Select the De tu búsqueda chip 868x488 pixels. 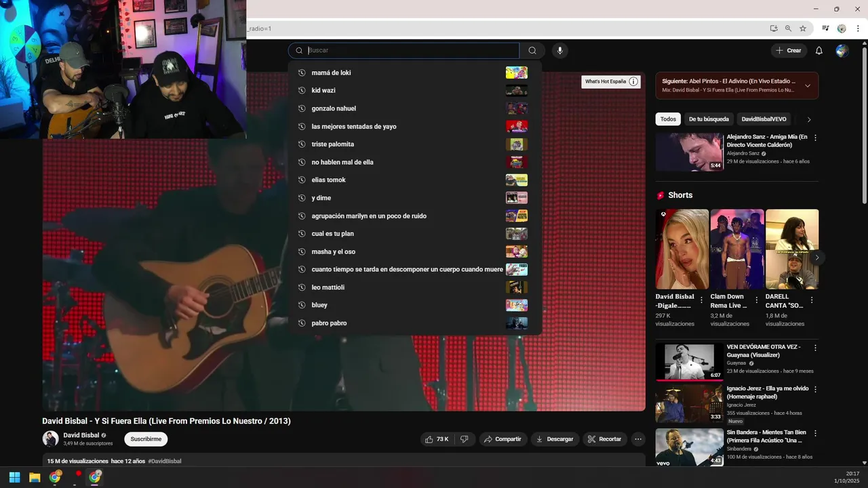coord(709,119)
